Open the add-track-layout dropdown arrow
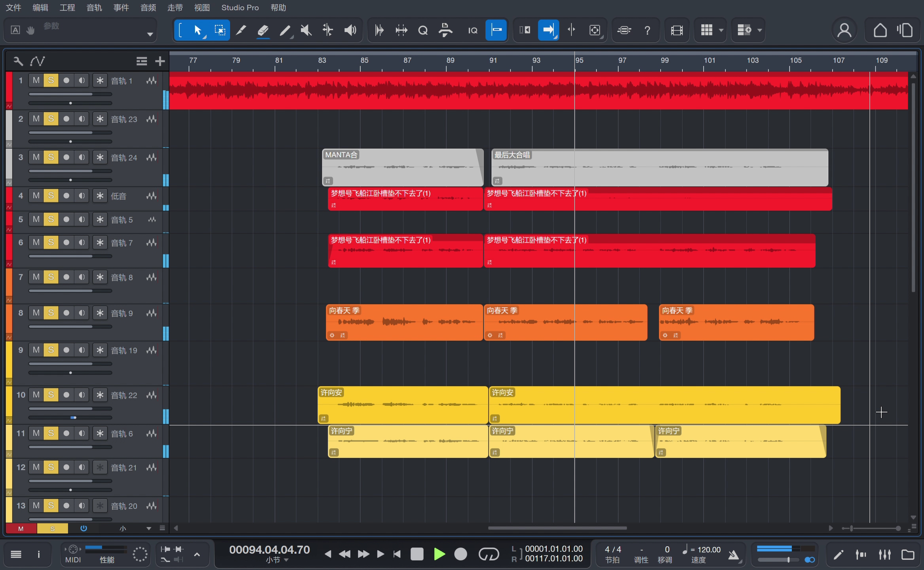The image size is (924, 570). (759, 30)
